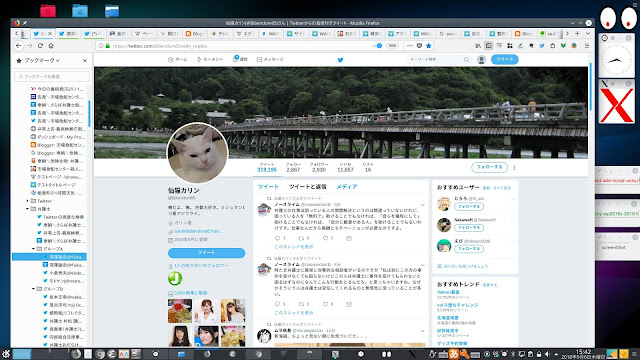Click the green padlock in address bar

pyautogui.click(x=108, y=46)
